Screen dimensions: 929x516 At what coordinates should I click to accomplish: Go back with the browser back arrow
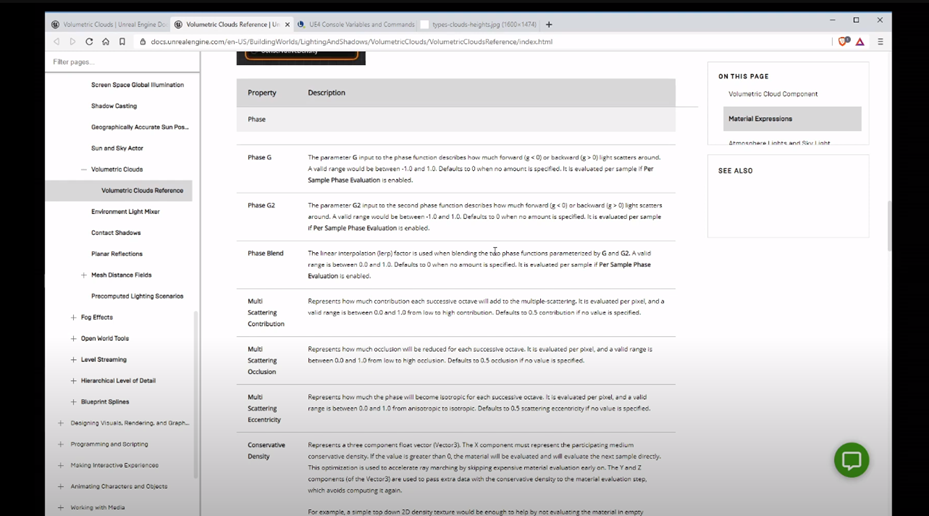(x=57, y=41)
